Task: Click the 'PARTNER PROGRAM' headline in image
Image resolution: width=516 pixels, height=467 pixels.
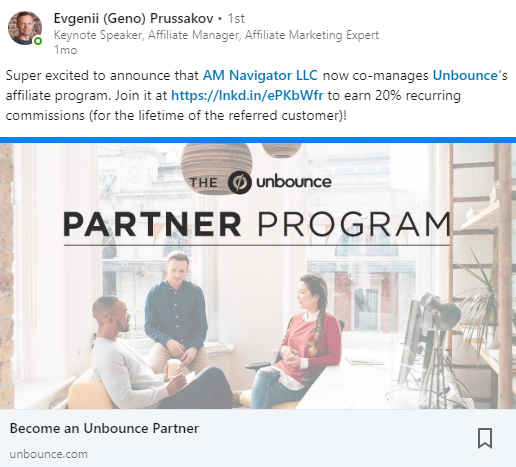Action: (257, 224)
